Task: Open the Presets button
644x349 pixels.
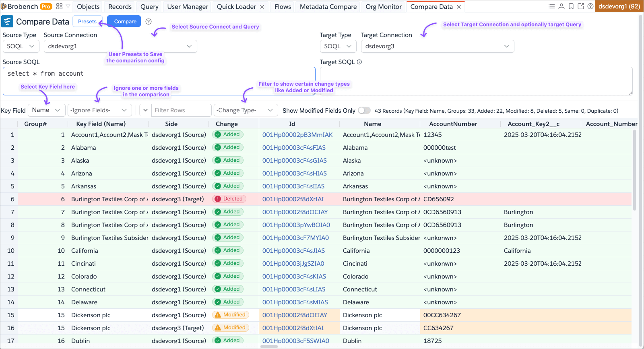Action: point(87,22)
